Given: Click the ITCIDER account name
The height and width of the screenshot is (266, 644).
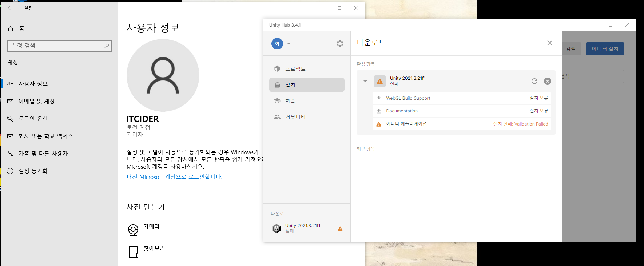Looking at the screenshot, I should click(x=142, y=119).
